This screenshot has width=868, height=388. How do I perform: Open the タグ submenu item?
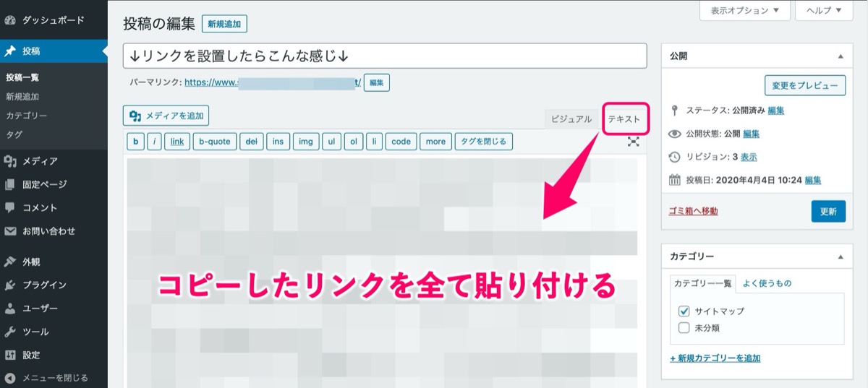(x=14, y=134)
